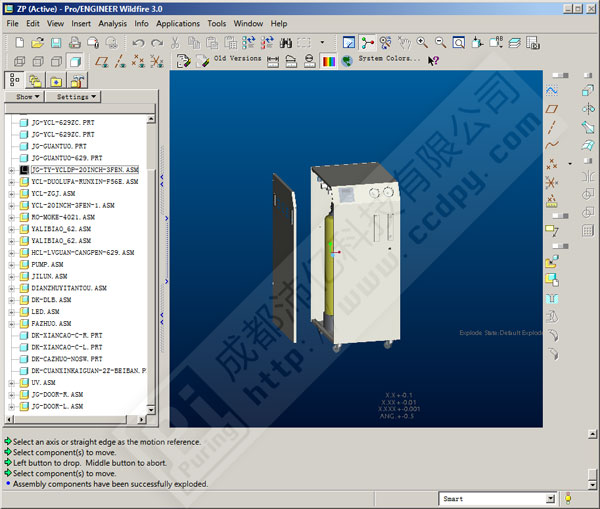Cut selection with scissors icon

point(175,42)
